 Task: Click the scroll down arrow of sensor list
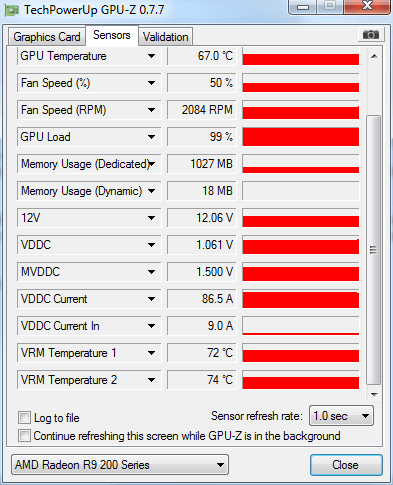coord(374,394)
